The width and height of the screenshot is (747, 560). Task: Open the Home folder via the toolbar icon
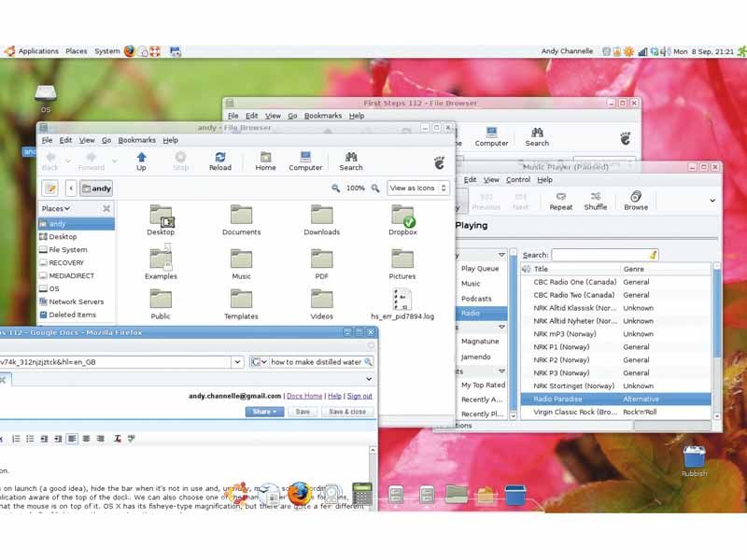pyautogui.click(x=266, y=161)
